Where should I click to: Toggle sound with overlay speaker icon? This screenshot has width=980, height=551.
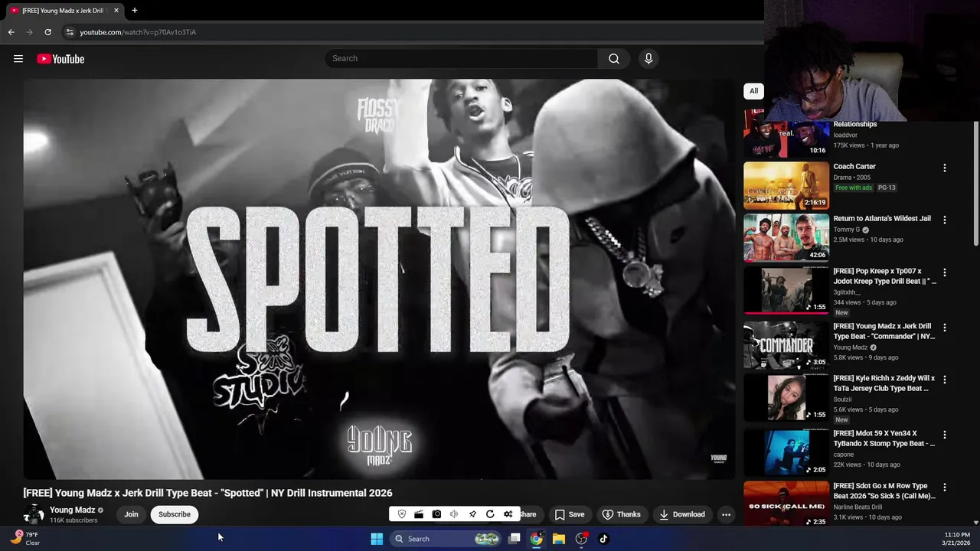coord(454,514)
